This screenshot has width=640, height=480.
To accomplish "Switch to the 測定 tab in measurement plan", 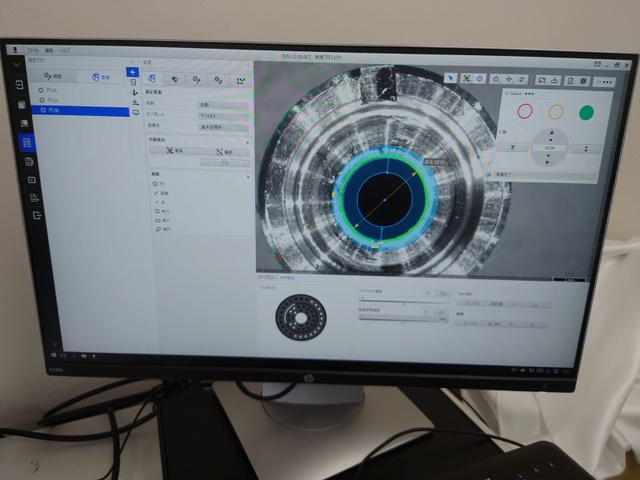I will (53, 76).
